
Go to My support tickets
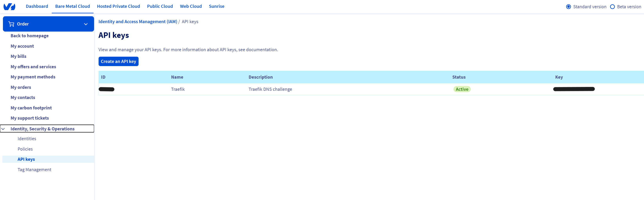tap(30, 118)
